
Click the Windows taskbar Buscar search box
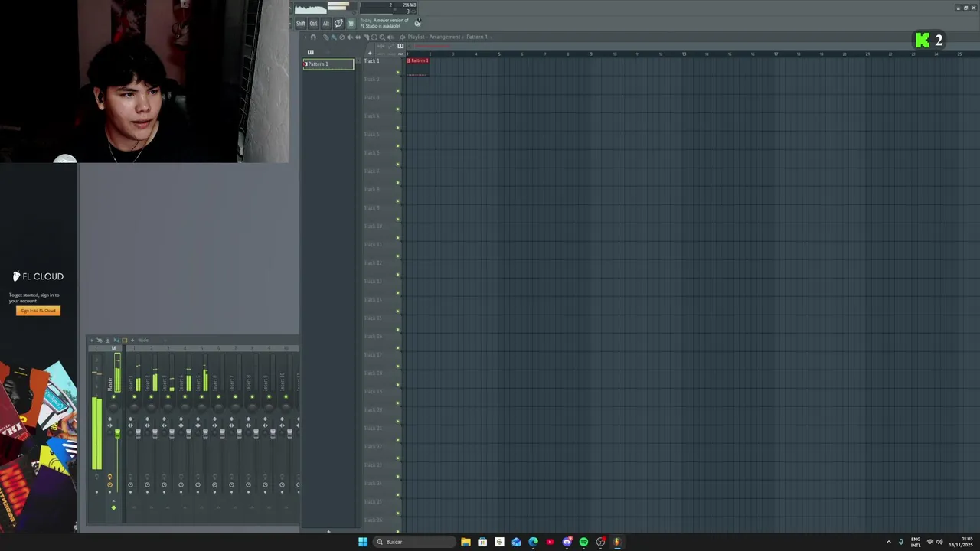coord(414,542)
